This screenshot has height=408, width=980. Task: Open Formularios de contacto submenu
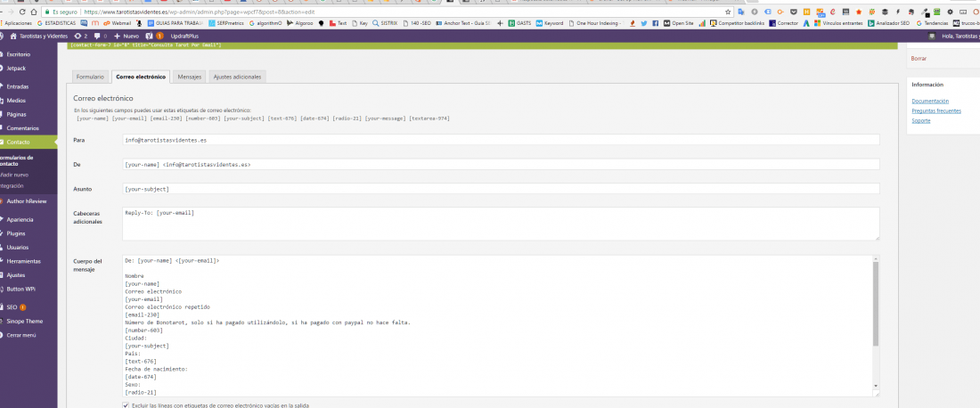pyautogui.click(x=17, y=160)
